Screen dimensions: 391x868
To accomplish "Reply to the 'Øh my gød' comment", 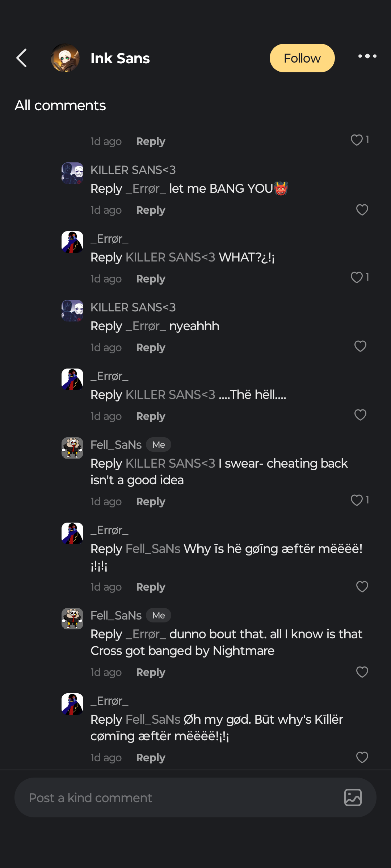I will click(x=151, y=758).
